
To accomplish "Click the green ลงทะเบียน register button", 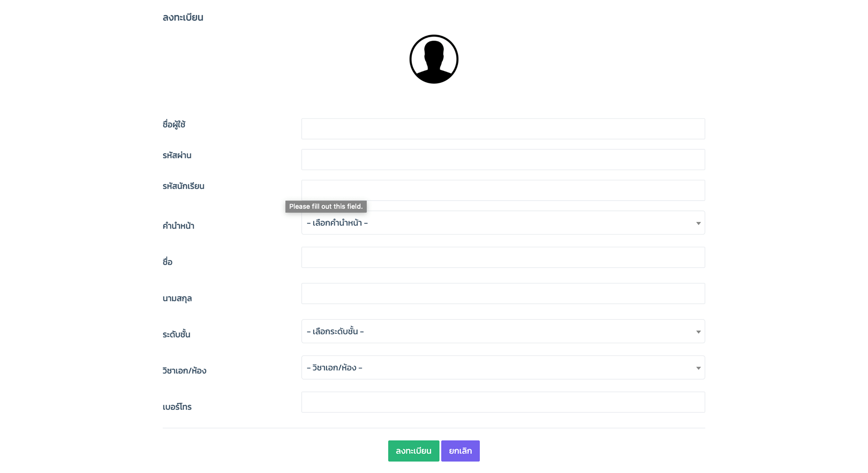I will tap(414, 451).
